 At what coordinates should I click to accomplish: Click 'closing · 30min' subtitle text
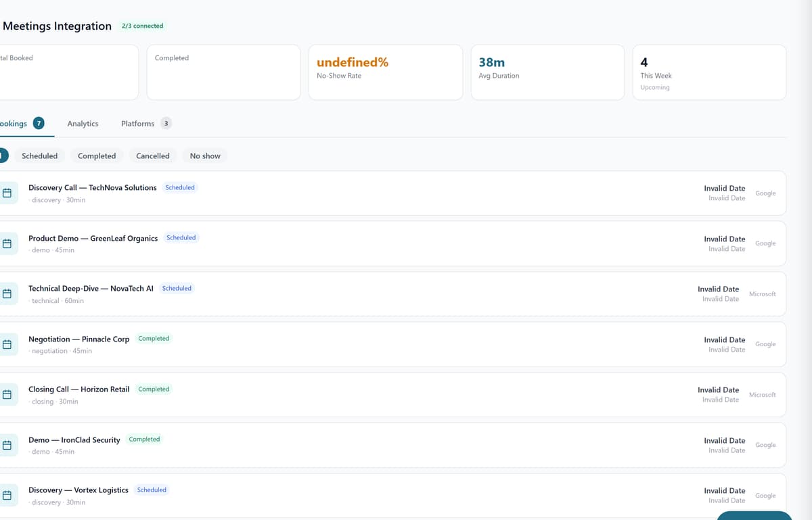click(55, 402)
